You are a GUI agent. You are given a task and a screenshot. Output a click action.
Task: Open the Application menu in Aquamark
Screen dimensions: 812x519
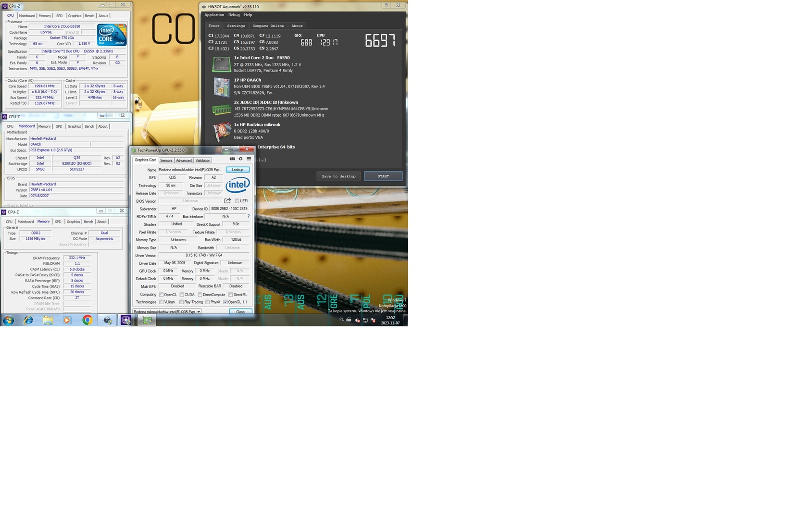click(x=214, y=15)
